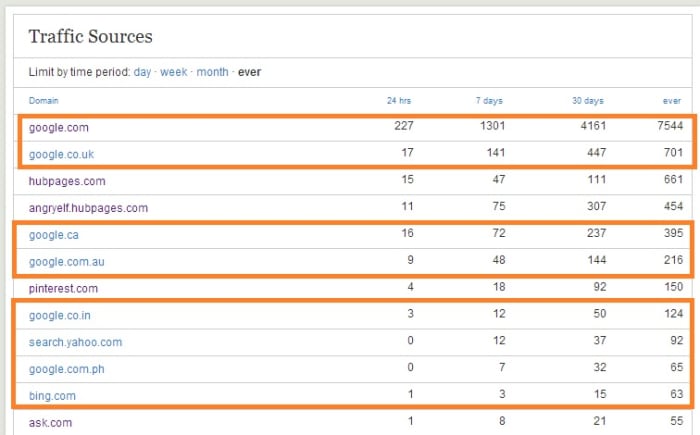Select google.com 30 days value 4161
The height and width of the screenshot is (435, 700).
click(x=593, y=126)
